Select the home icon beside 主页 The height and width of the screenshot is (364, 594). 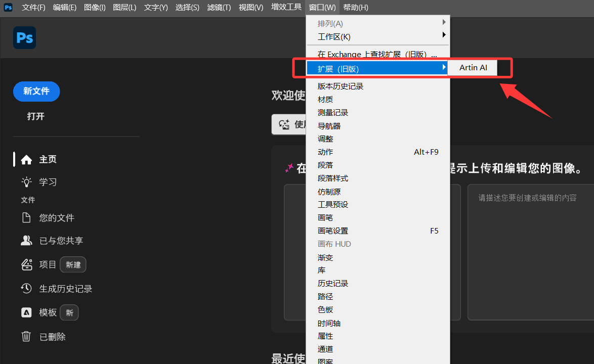tap(26, 160)
